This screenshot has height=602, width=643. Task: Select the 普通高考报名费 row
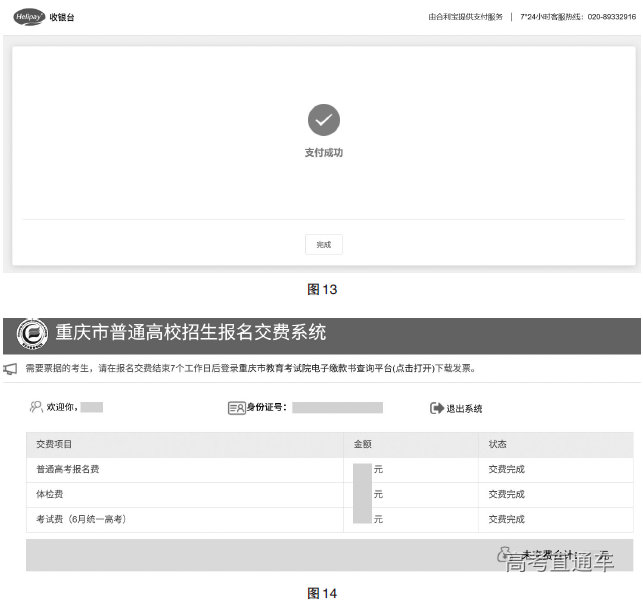330,470
